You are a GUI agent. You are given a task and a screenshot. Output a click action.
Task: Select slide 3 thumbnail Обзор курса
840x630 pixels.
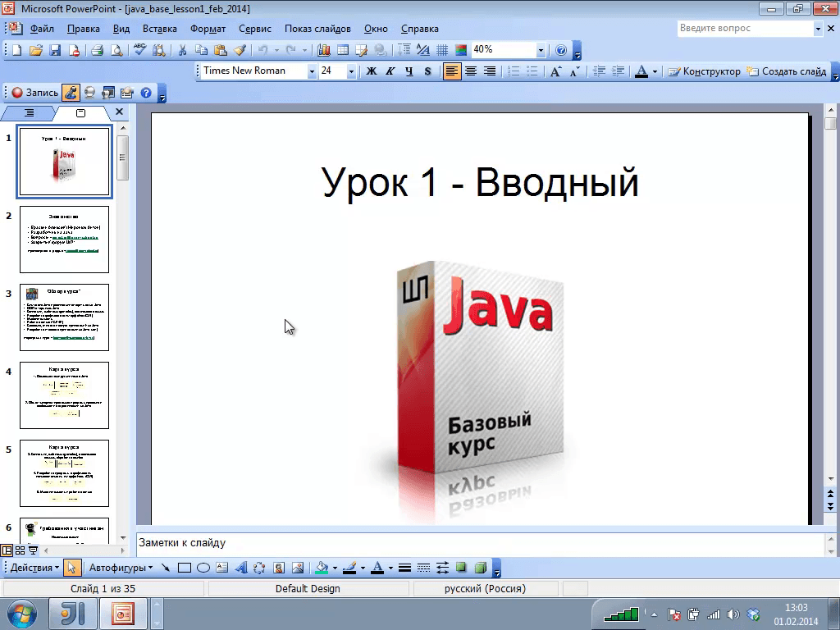(64, 317)
